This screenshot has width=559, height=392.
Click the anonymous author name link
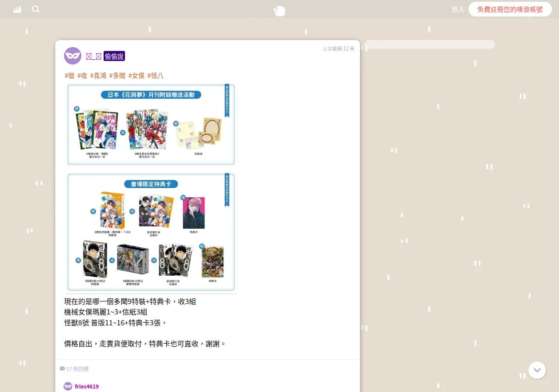94,56
